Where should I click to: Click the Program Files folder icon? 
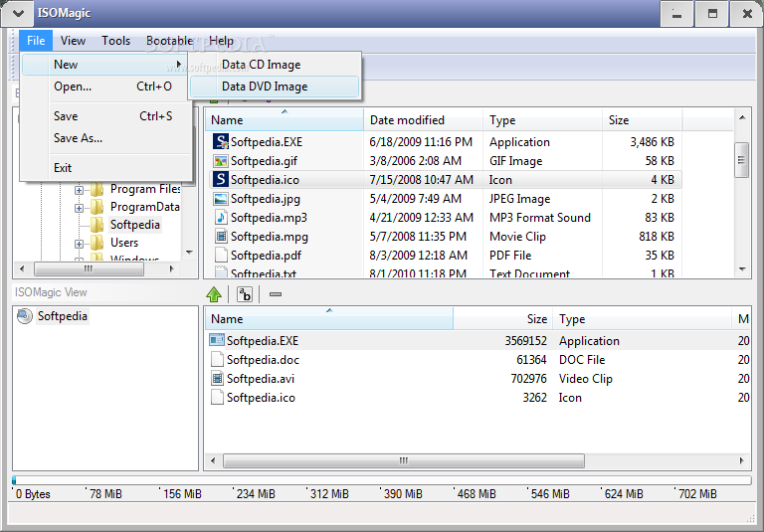(x=96, y=189)
